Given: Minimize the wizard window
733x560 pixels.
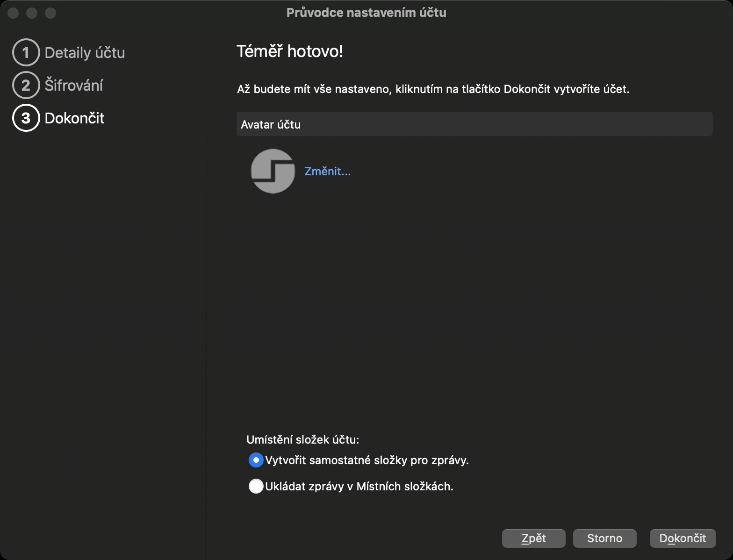Looking at the screenshot, I should click(32, 13).
